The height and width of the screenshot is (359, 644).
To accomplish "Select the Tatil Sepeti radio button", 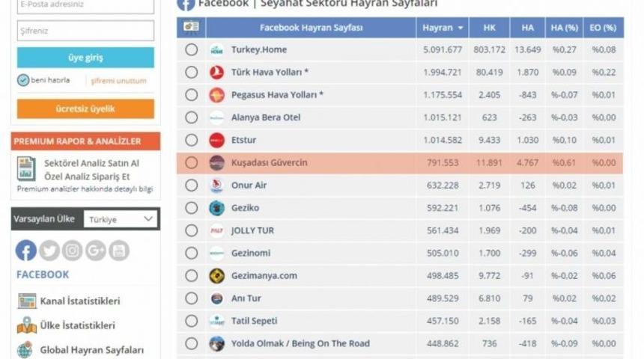I will tap(191, 321).
